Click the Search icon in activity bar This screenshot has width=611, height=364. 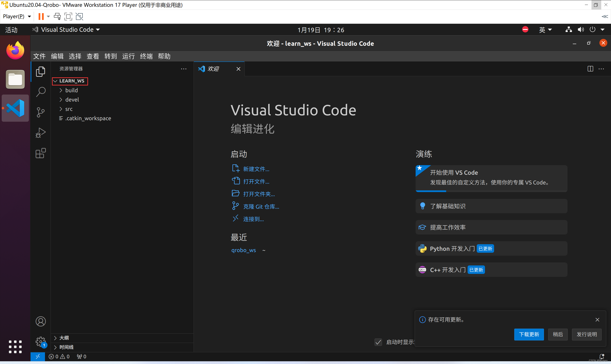click(x=41, y=91)
